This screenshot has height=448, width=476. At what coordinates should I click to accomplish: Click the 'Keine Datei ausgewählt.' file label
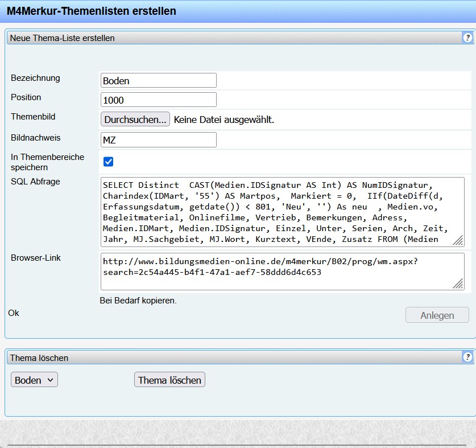[x=223, y=120]
